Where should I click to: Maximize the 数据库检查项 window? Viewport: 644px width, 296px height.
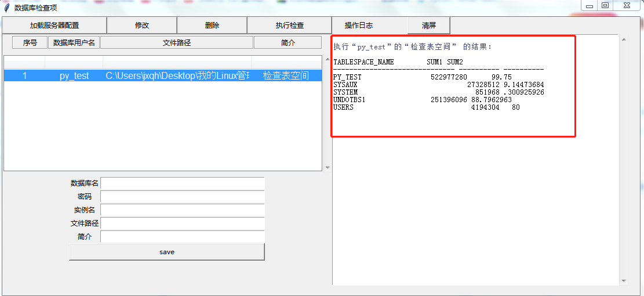coord(605,6)
